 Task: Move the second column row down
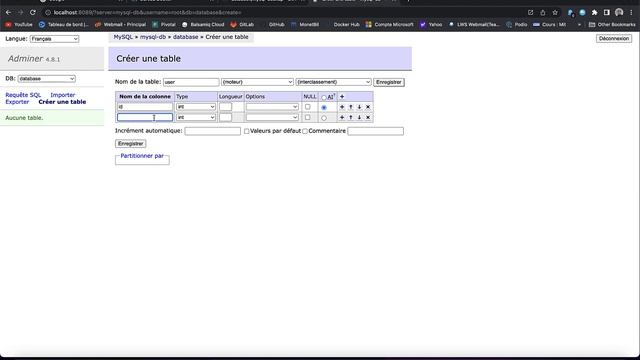(x=359, y=118)
